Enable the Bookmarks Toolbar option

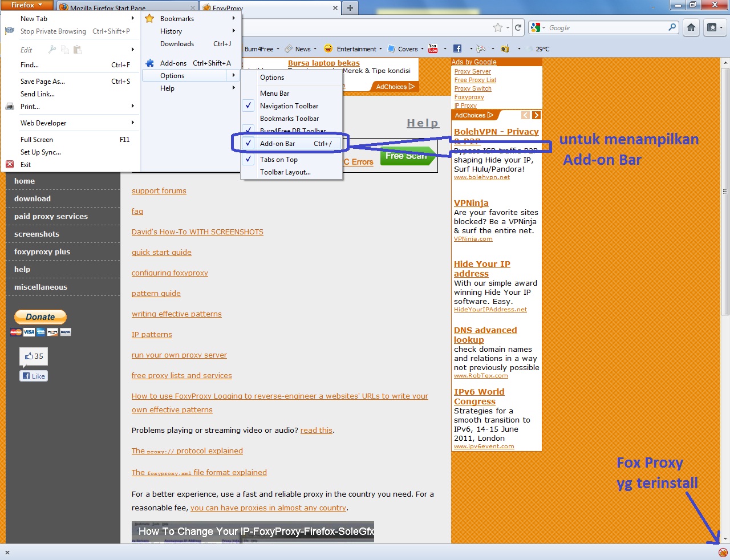(x=291, y=119)
